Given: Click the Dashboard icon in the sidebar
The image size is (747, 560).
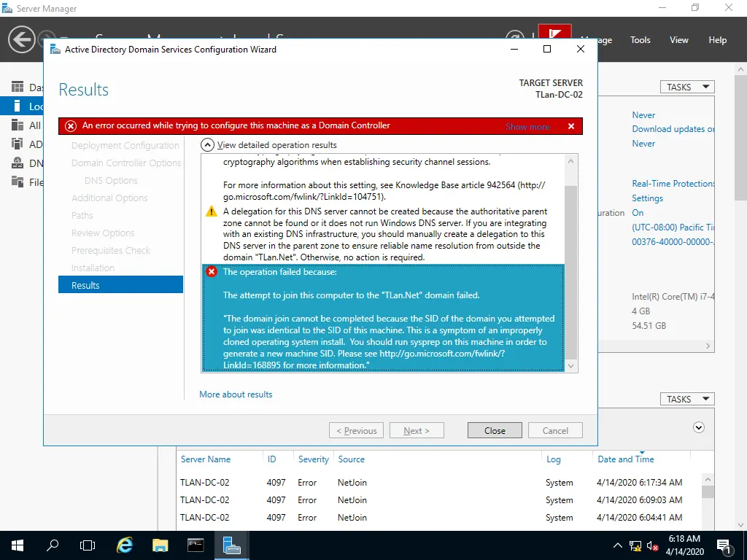Looking at the screenshot, I should pyautogui.click(x=18, y=87).
